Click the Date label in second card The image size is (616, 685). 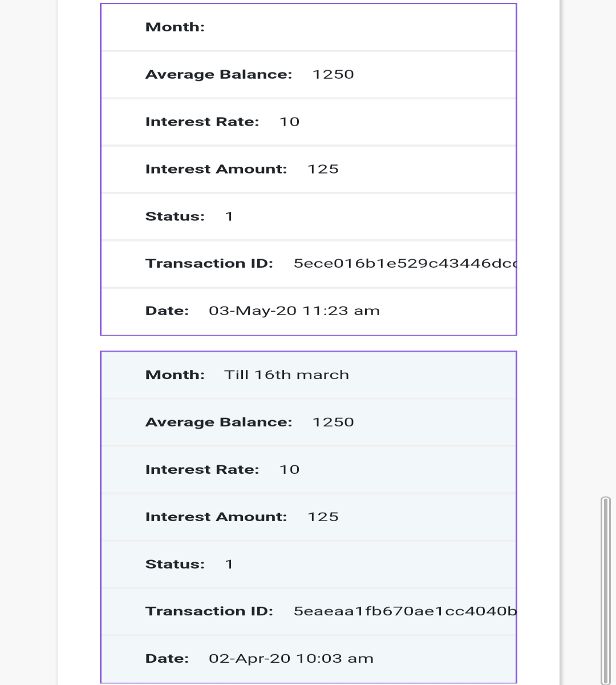pos(167,659)
